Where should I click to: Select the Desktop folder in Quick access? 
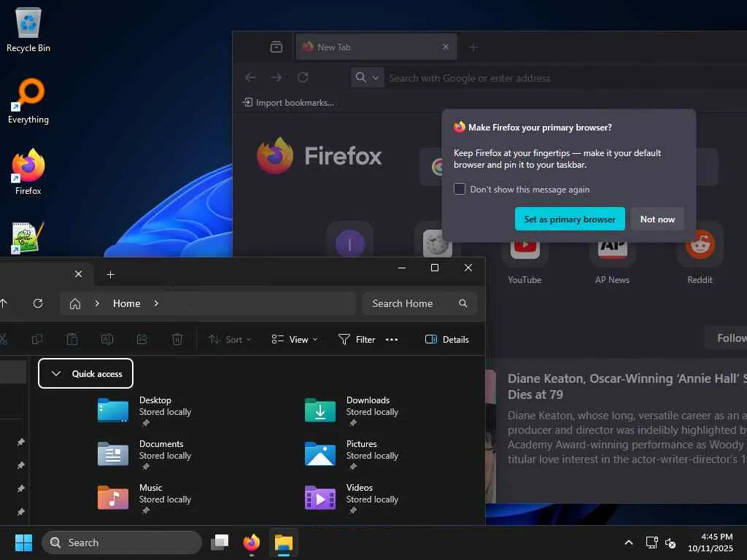(x=145, y=411)
